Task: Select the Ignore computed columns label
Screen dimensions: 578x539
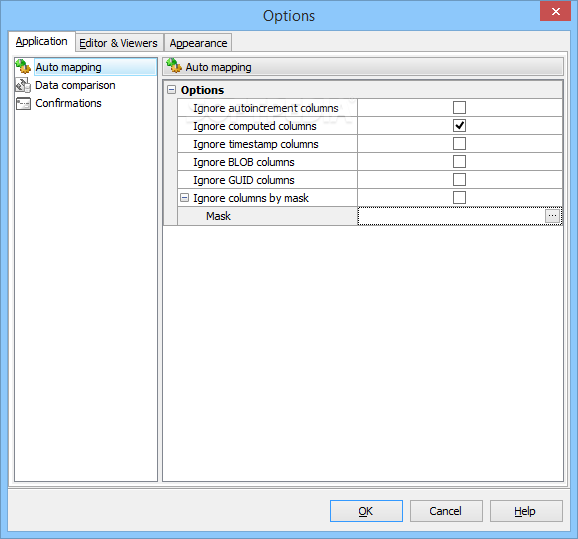Action: [255, 126]
